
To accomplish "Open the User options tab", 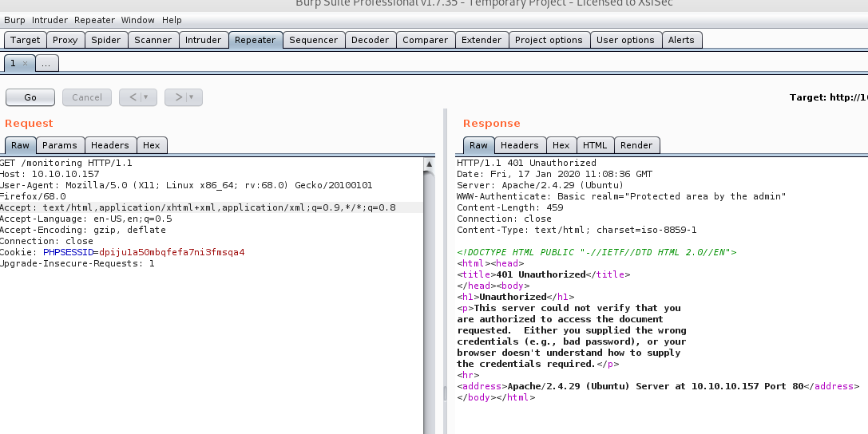I will point(625,40).
